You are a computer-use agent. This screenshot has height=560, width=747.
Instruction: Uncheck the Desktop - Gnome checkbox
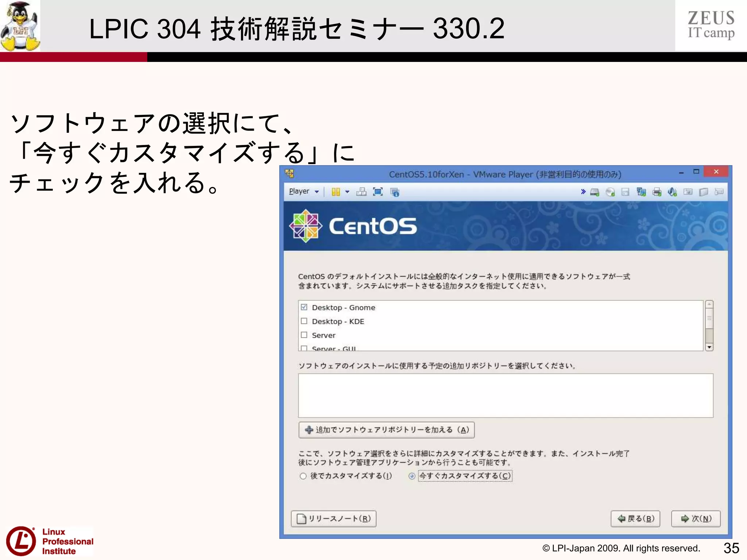304,307
